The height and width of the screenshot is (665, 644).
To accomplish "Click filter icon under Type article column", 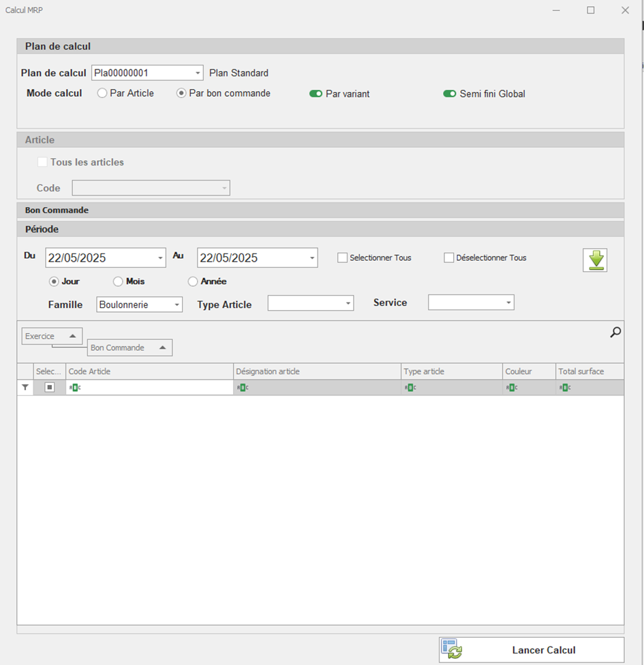I will pos(410,388).
